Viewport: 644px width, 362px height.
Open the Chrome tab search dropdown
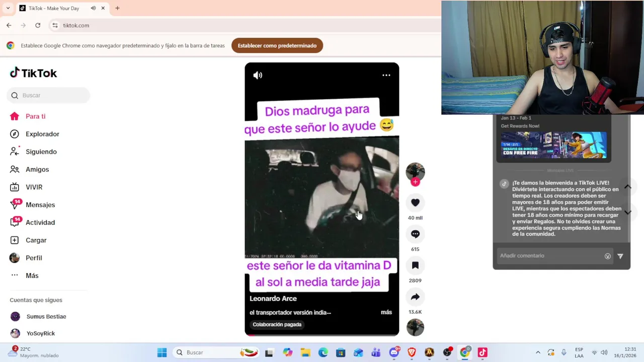click(8, 8)
